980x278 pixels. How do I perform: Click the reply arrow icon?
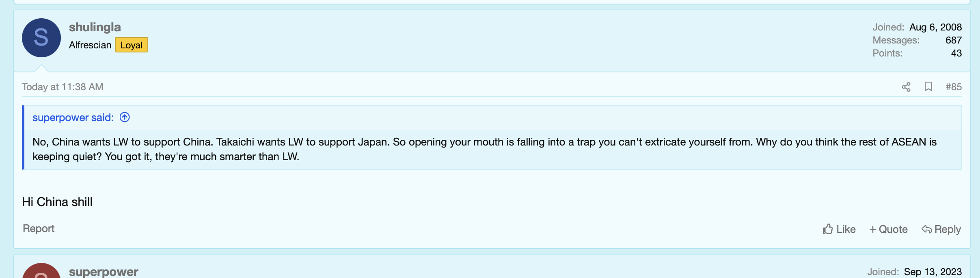[928, 229]
